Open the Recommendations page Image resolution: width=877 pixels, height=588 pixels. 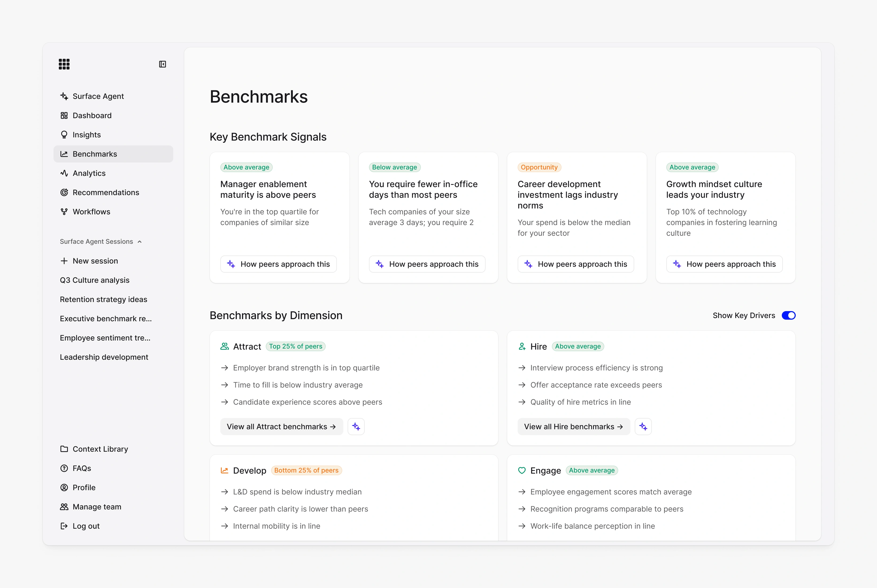point(113,192)
